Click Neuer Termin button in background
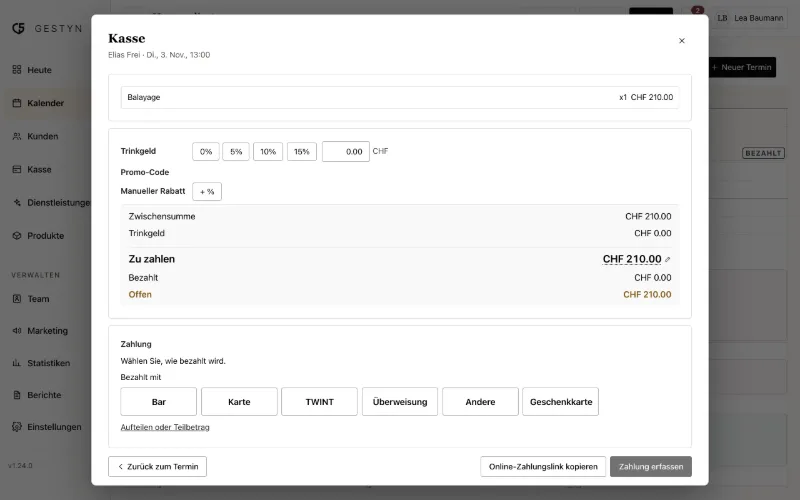Viewport: 800px width, 500px height. point(742,67)
